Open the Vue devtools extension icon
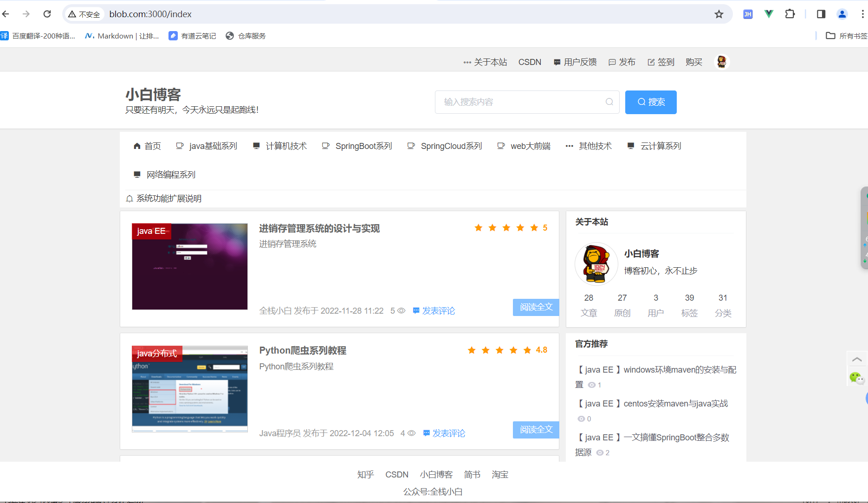The height and width of the screenshot is (503, 868). [x=769, y=14]
